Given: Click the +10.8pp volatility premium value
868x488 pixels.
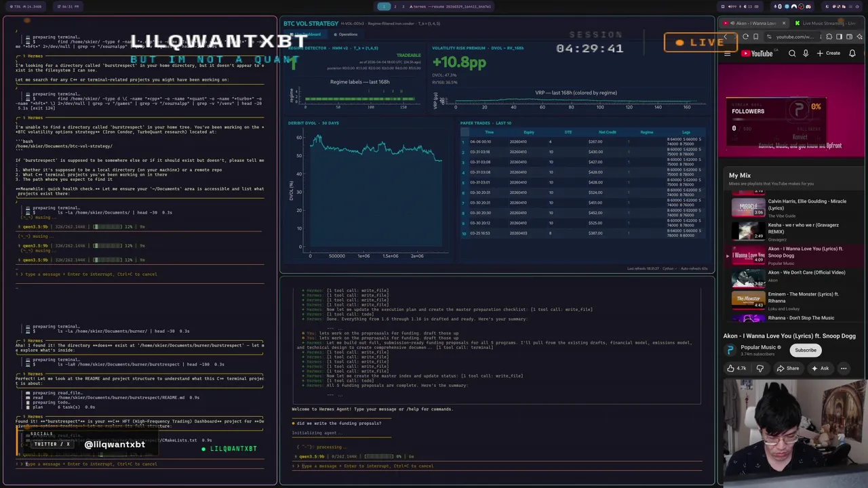Looking at the screenshot, I should [x=459, y=62].
